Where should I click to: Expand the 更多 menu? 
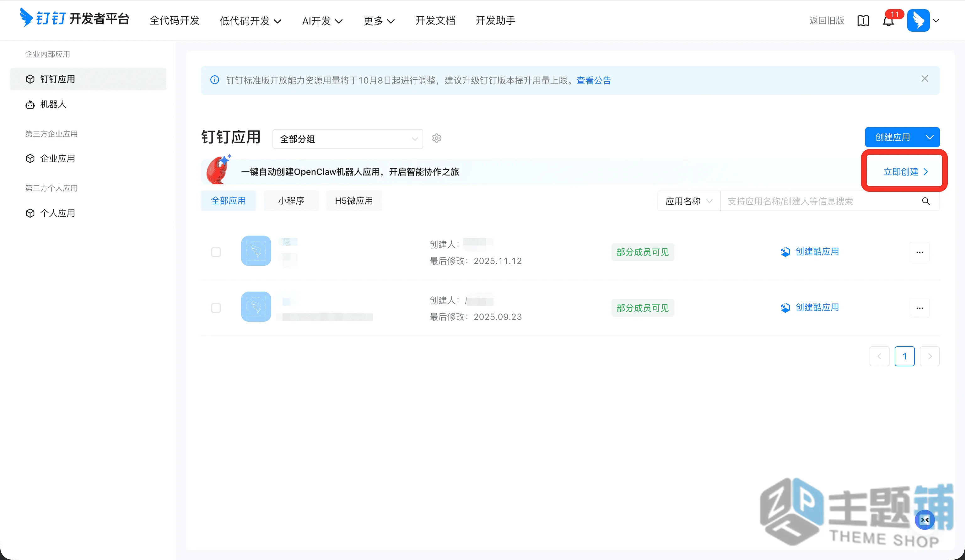tap(379, 21)
